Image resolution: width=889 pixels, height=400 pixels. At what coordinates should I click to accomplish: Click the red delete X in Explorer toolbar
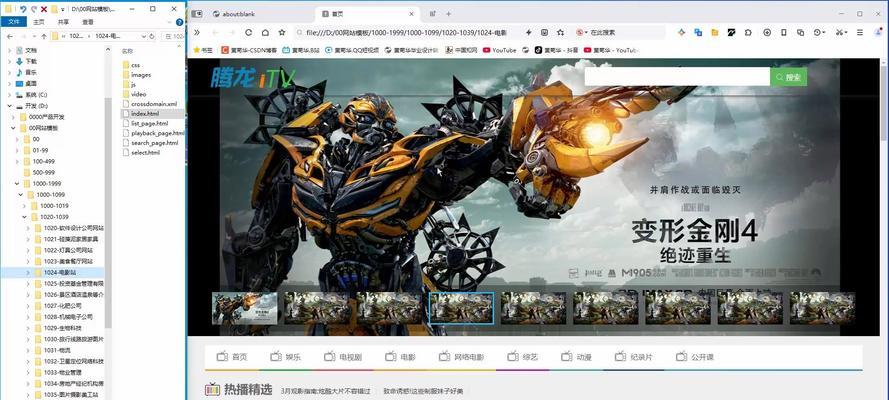point(44,9)
